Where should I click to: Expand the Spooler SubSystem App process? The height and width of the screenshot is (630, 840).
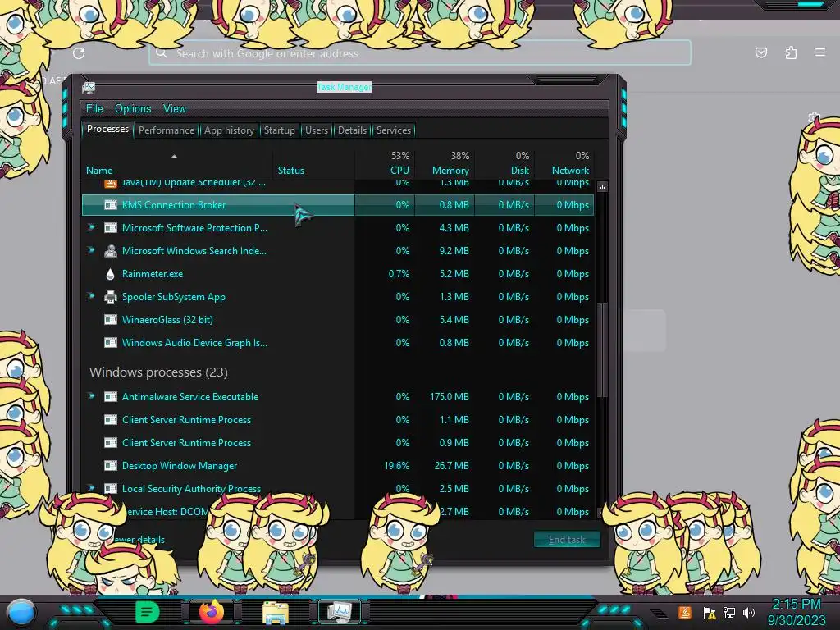click(x=91, y=296)
